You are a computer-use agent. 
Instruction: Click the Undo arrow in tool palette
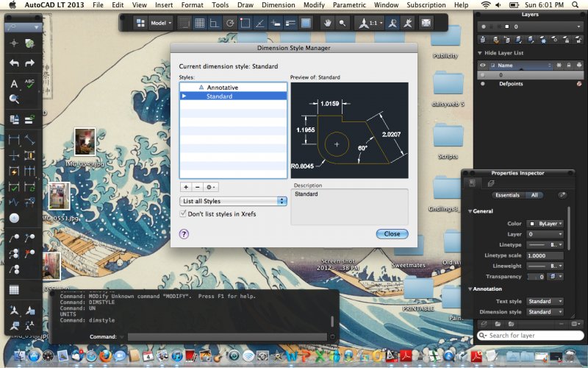pos(14,63)
